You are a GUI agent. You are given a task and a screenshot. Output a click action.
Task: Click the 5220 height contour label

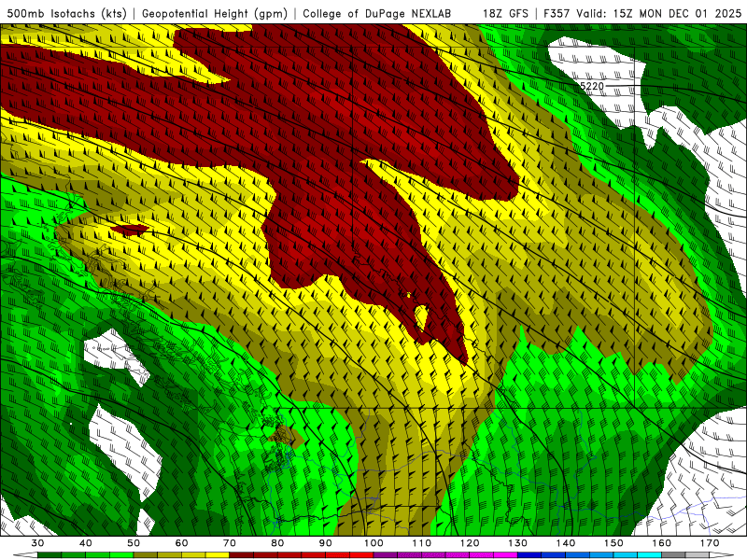click(592, 86)
